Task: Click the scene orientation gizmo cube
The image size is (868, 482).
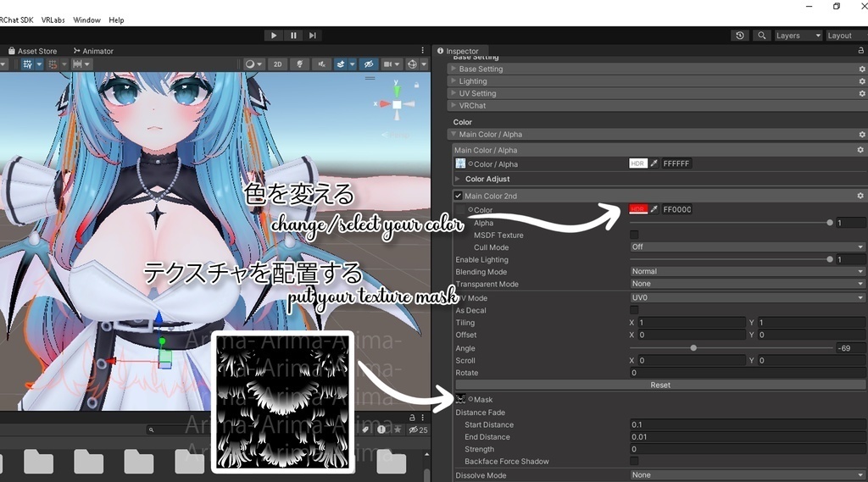Action: (397, 104)
